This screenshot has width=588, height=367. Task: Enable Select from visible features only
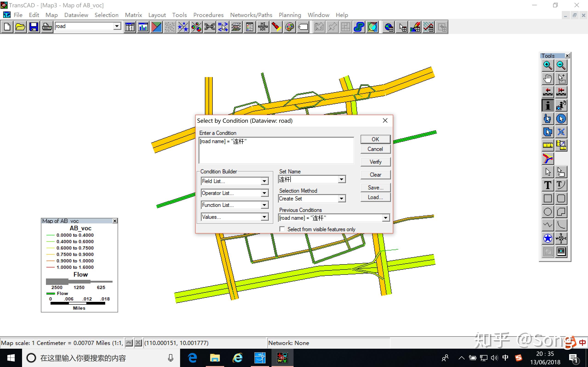coord(282,229)
